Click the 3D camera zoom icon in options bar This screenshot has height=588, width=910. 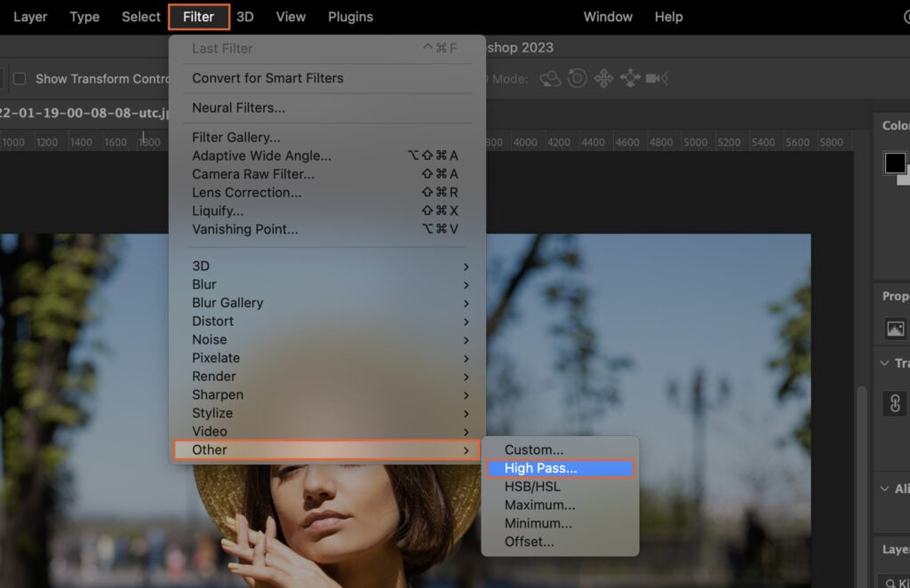pyautogui.click(x=654, y=79)
